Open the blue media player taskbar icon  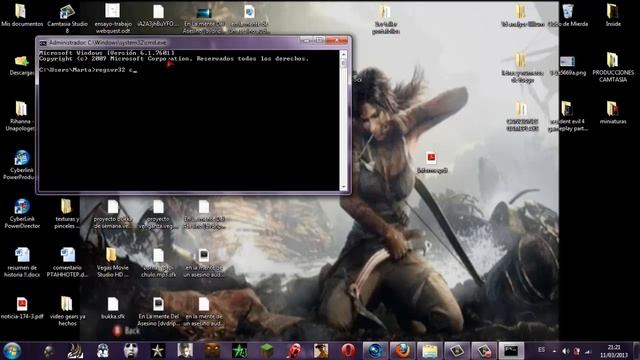click(x=375, y=351)
